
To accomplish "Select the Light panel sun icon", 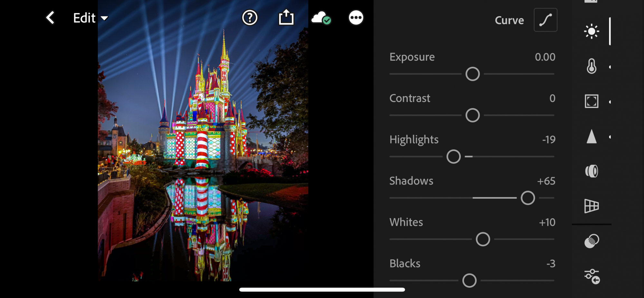I will click(592, 31).
